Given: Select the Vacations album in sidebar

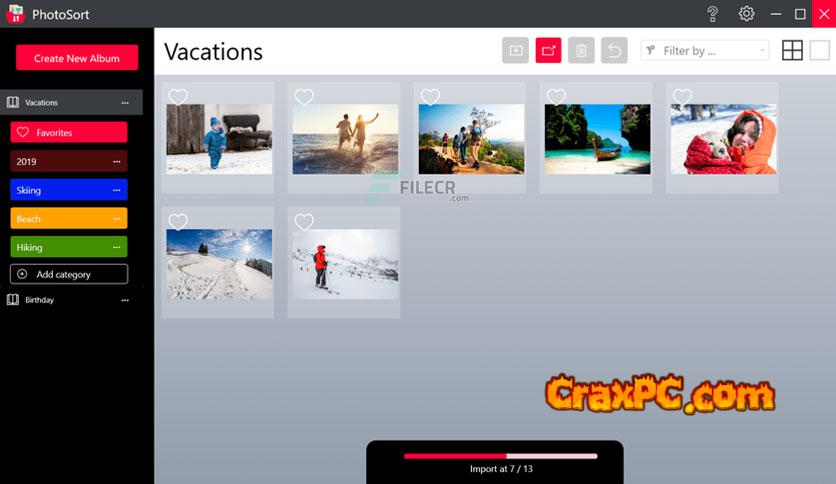Looking at the screenshot, I should pos(71,102).
